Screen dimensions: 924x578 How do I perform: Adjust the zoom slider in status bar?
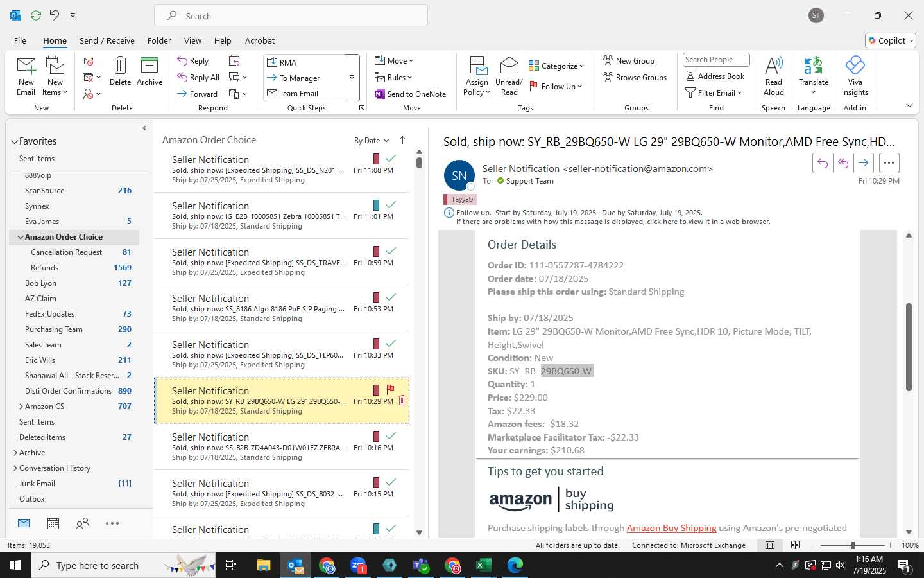[853, 545]
